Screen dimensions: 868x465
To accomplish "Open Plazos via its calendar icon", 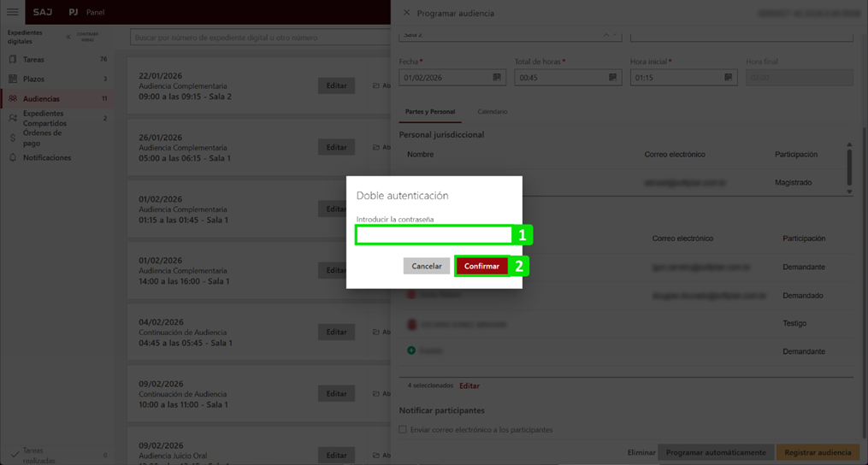I will pyautogui.click(x=13, y=79).
